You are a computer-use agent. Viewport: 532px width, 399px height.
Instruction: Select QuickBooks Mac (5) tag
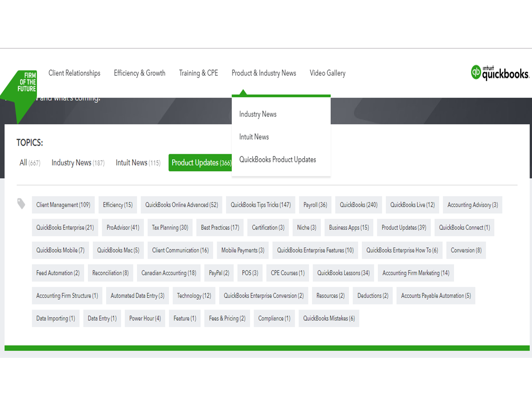click(x=118, y=250)
